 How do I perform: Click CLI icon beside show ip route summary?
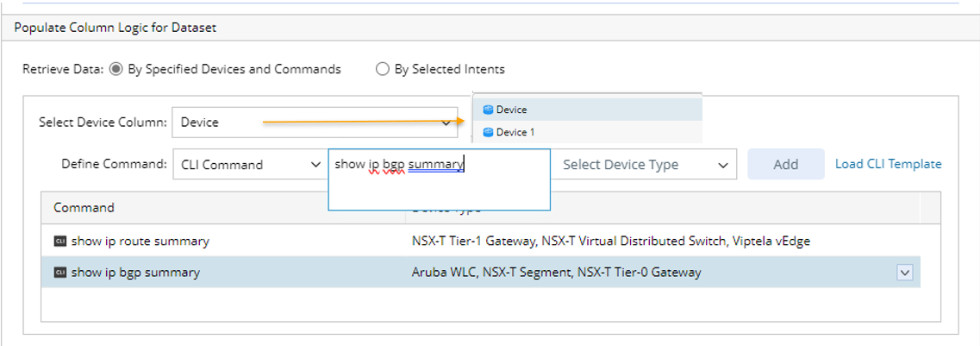click(x=60, y=242)
